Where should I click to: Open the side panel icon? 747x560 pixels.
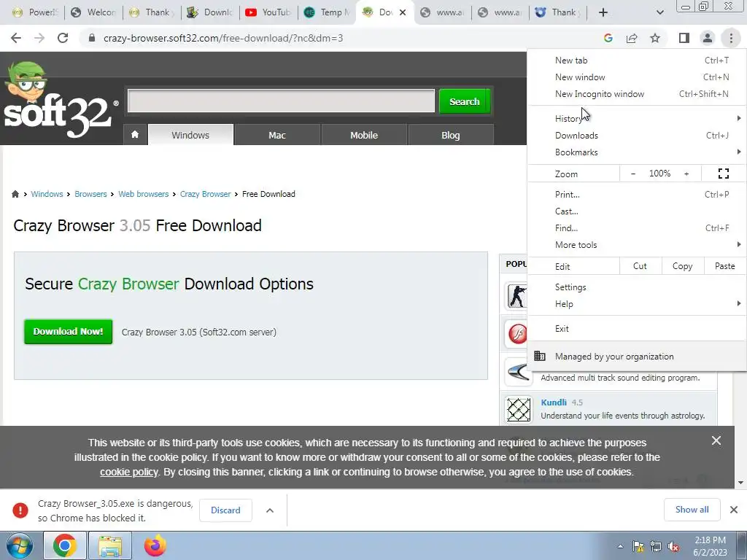click(684, 38)
